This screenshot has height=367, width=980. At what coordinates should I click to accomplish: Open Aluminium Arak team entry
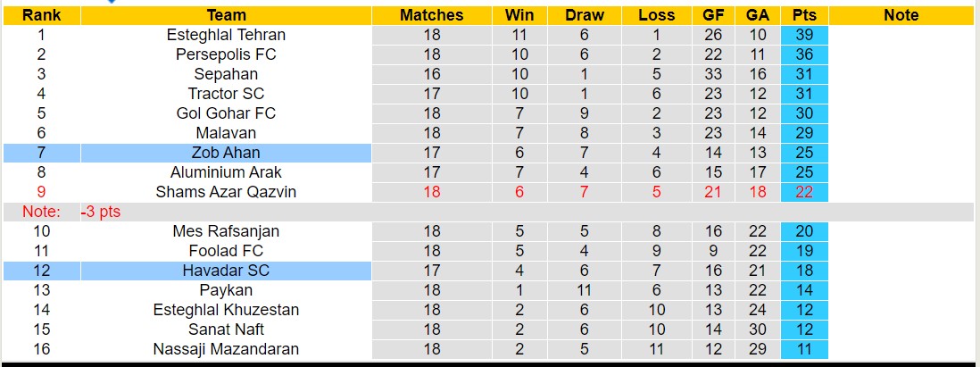(226, 172)
